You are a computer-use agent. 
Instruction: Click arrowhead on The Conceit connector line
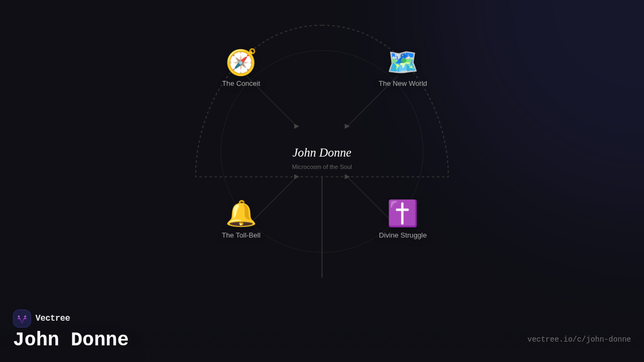click(296, 126)
